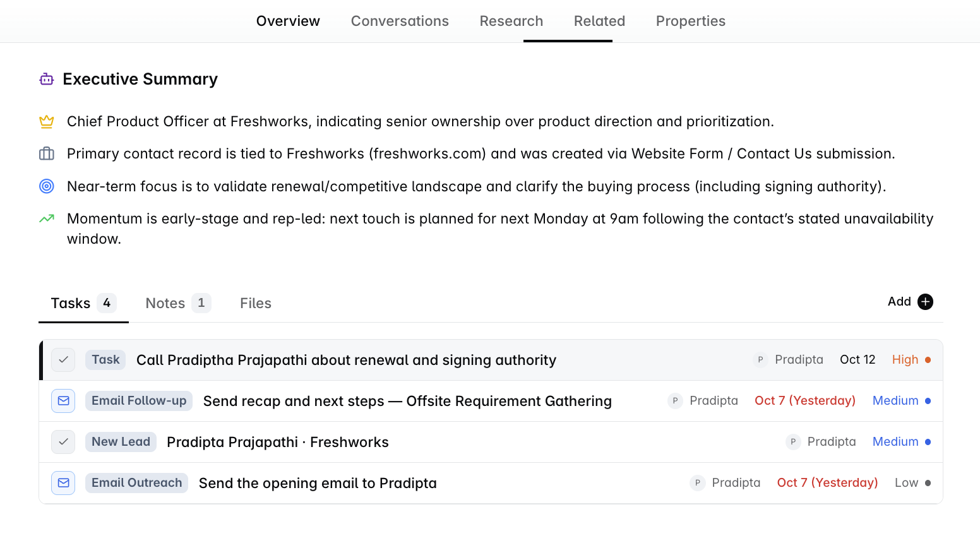The height and width of the screenshot is (543, 980).
Task: Click the mail icon on Email Outreach task
Action: [x=63, y=483]
